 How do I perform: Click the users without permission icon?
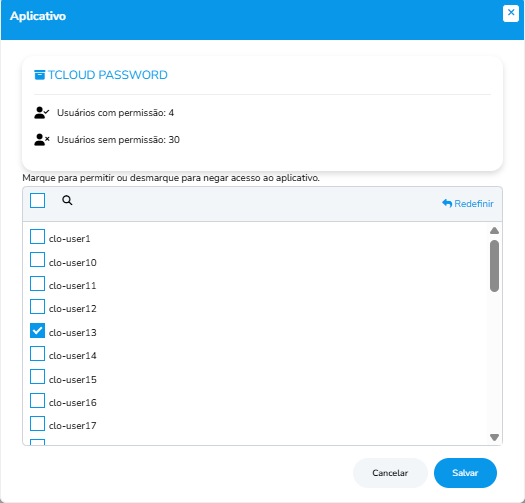coord(42,140)
